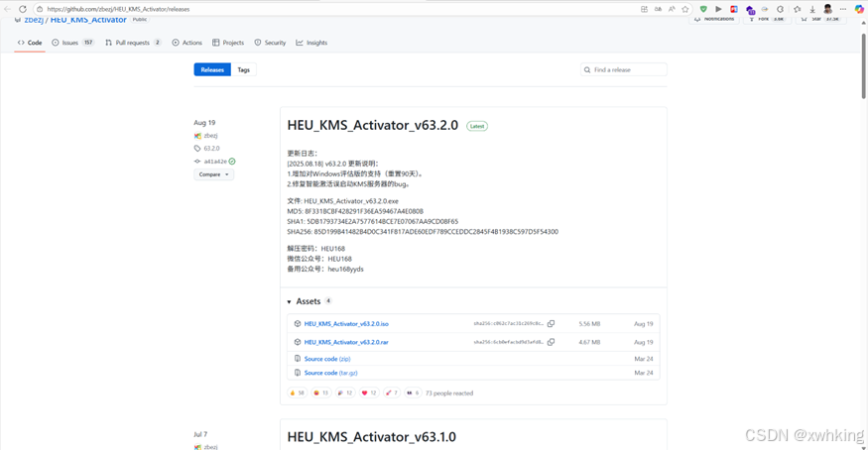The height and width of the screenshot is (450, 868).
Task: Download Source code (tar.gz)
Action: 330,373
